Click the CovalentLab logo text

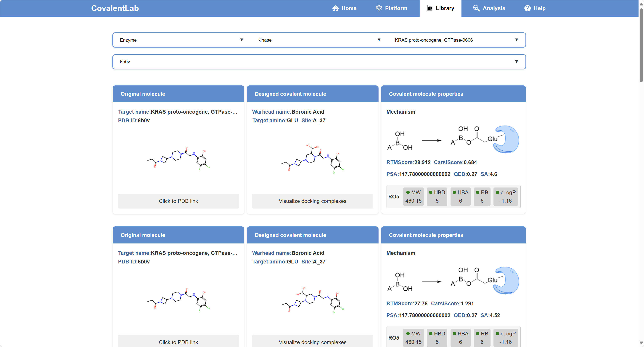click(x=115, y=8)
